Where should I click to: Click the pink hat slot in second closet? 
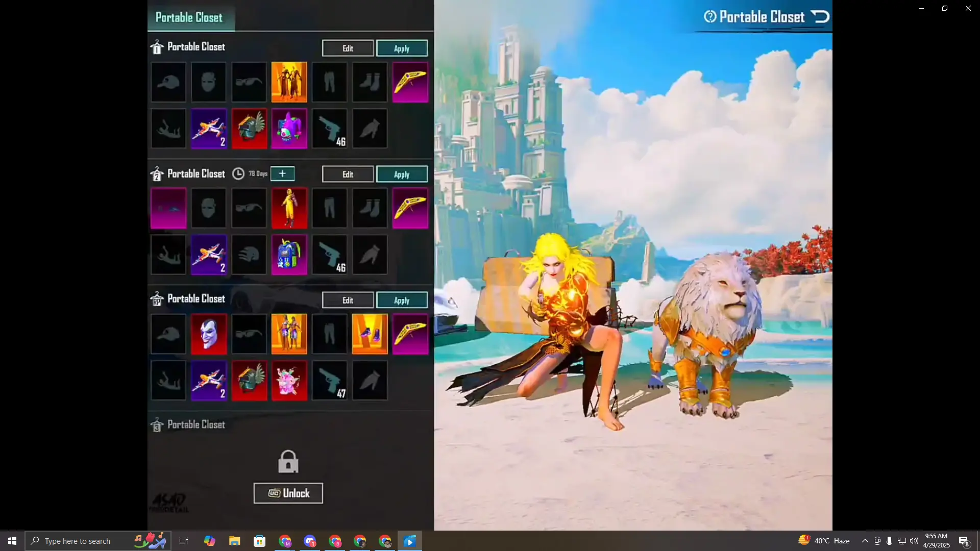click(168, 208)
